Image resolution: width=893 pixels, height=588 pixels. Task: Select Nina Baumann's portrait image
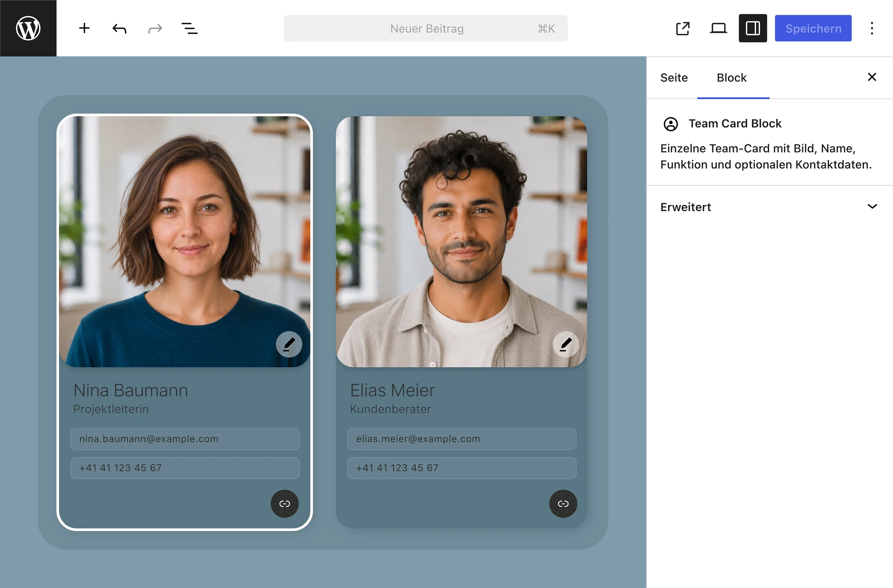point(185,242)
